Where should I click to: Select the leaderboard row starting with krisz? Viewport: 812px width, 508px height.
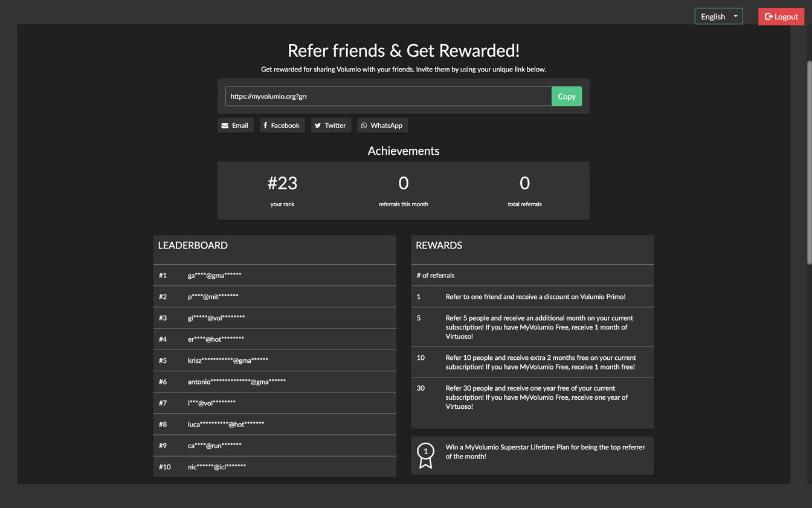275,360
